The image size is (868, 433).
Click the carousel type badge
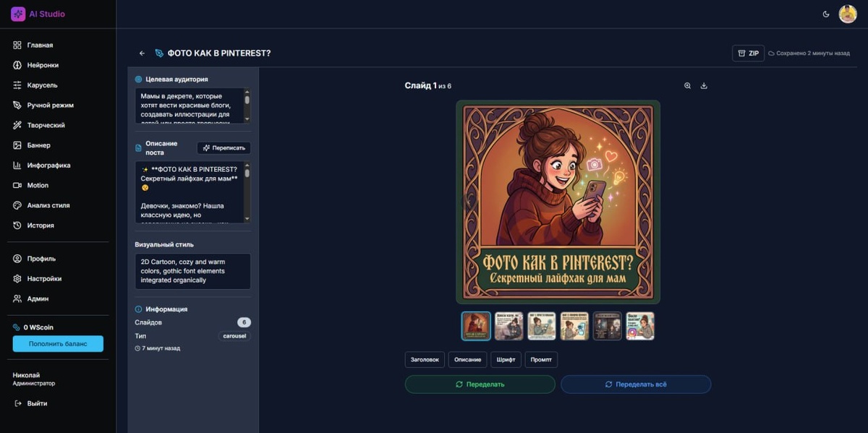point(234,336)
